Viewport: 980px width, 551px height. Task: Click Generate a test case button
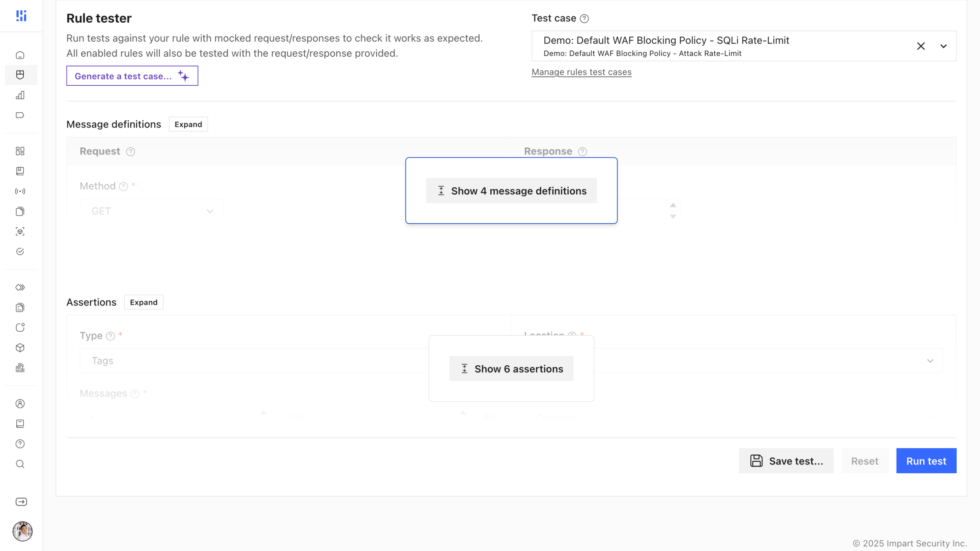coord(132,76)
